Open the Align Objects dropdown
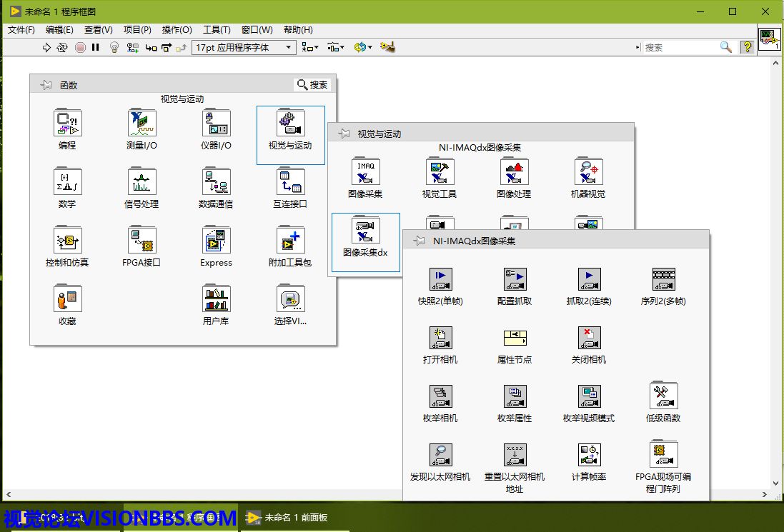 tap(310, 47)
